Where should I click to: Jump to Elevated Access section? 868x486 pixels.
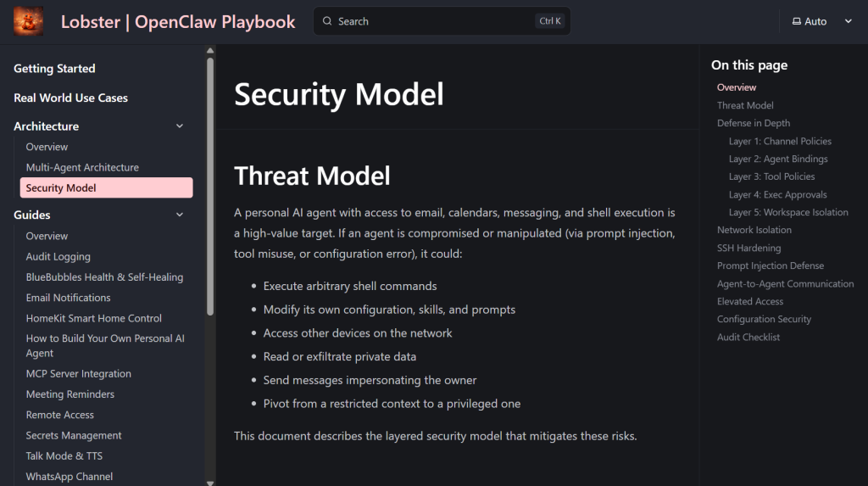750,301
